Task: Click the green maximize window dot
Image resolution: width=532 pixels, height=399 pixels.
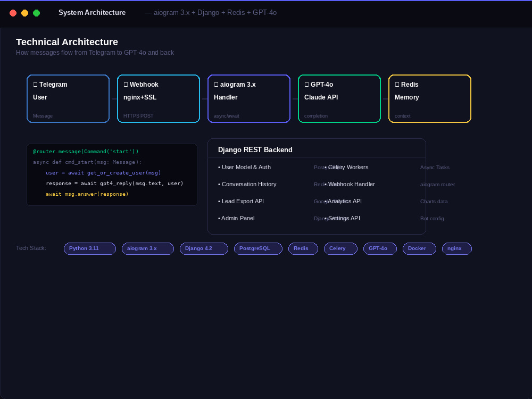Action: (36, 13)
